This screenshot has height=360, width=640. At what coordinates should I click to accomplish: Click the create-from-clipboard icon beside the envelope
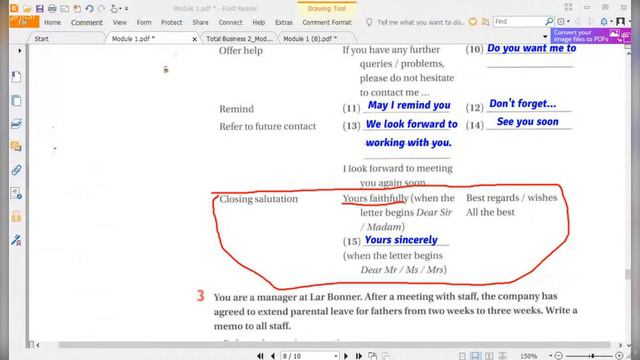tap(77, 8)
